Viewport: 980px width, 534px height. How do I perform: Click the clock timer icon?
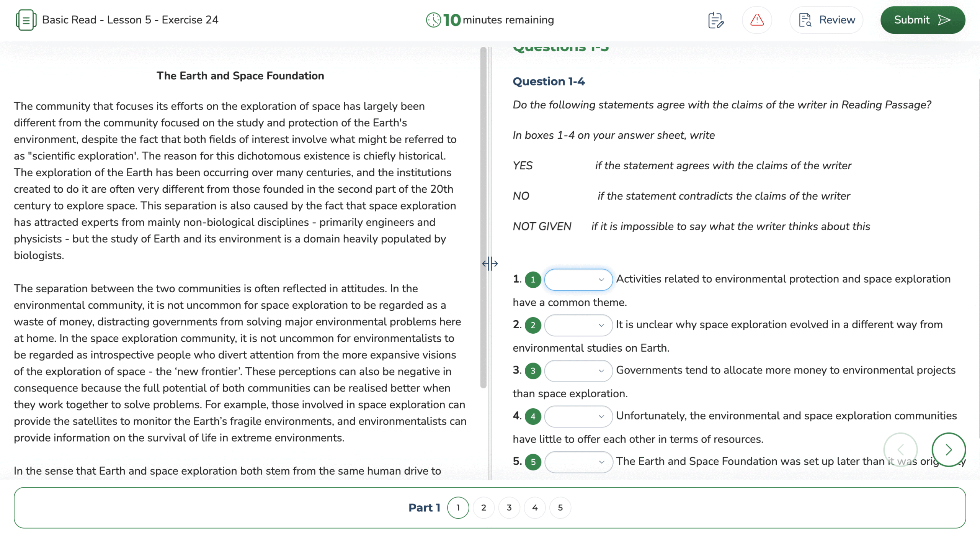coord(433,20)
